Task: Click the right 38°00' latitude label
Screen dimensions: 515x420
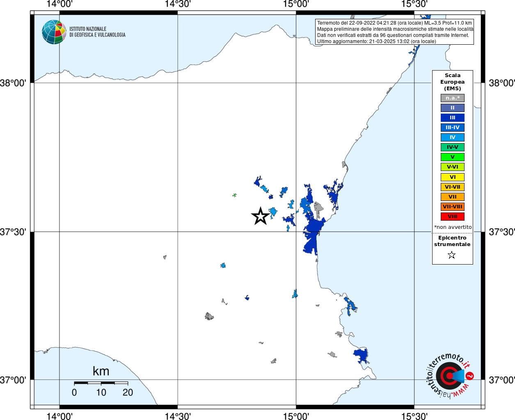Action: pos(502,83)
